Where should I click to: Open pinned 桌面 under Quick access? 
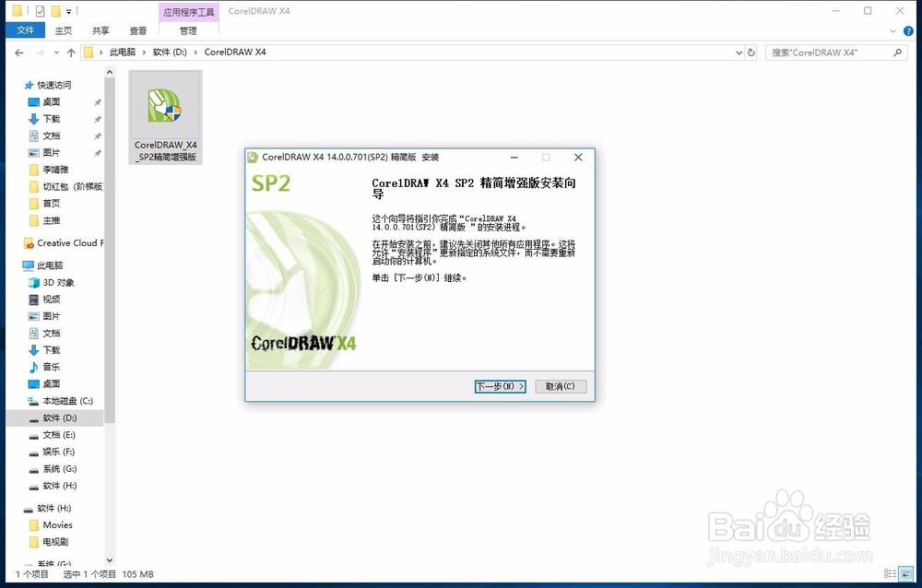pos(51,101)
